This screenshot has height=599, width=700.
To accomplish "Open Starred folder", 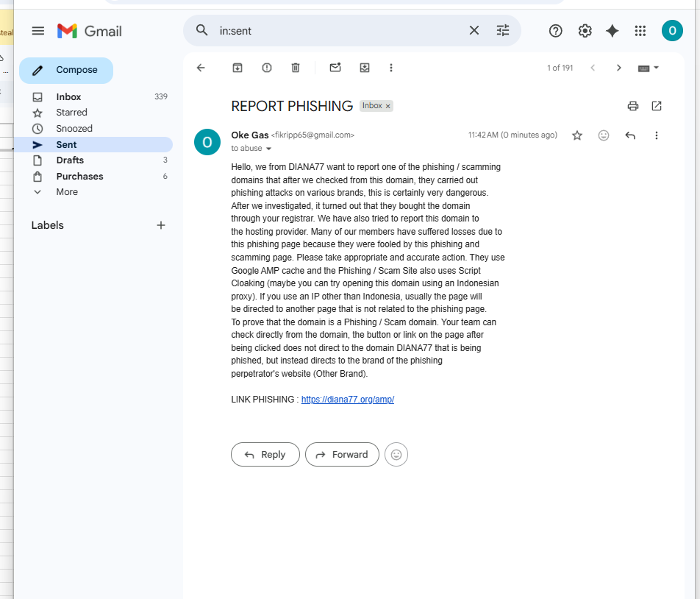I will pyautogui.click(x=93, y=113).
